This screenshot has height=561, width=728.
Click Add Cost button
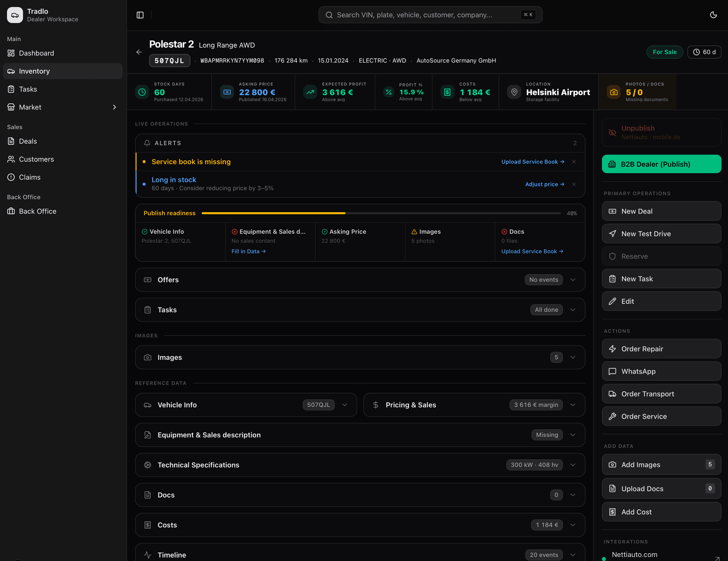[x=662, y=512]
